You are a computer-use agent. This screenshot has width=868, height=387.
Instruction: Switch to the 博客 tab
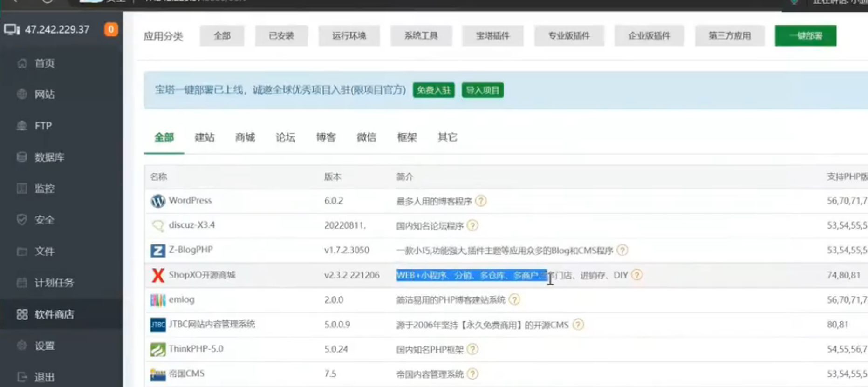326,137
